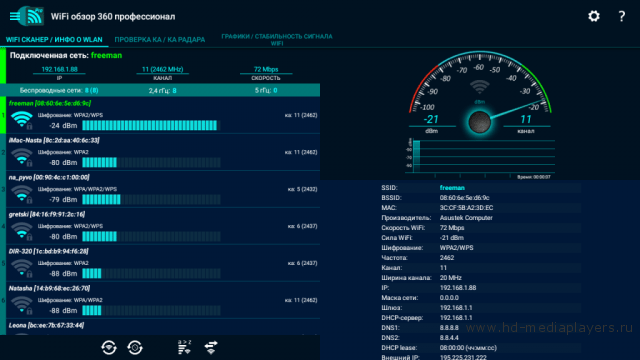This screenshot has height=360, width=640.
Task: Click gretski's -80 dBm signal bar
Action: point(151,236)
